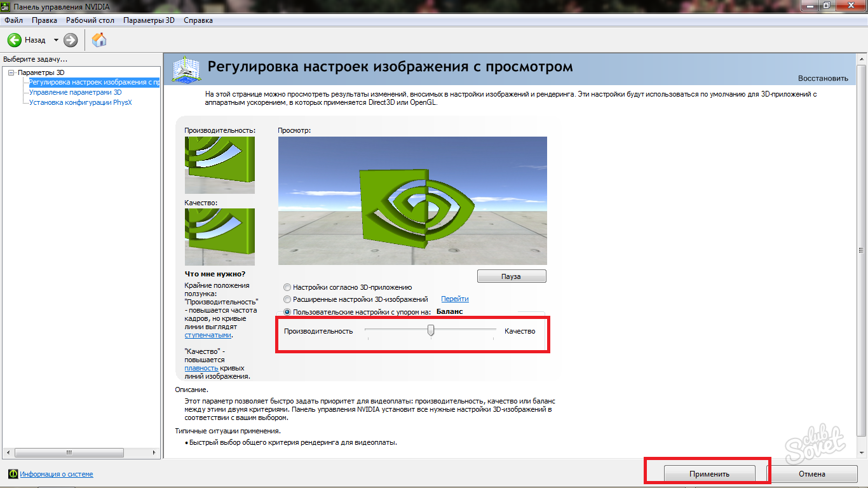
Task: Select "Пользовательские настройки с упором на" option
Action: coord(288,312)
